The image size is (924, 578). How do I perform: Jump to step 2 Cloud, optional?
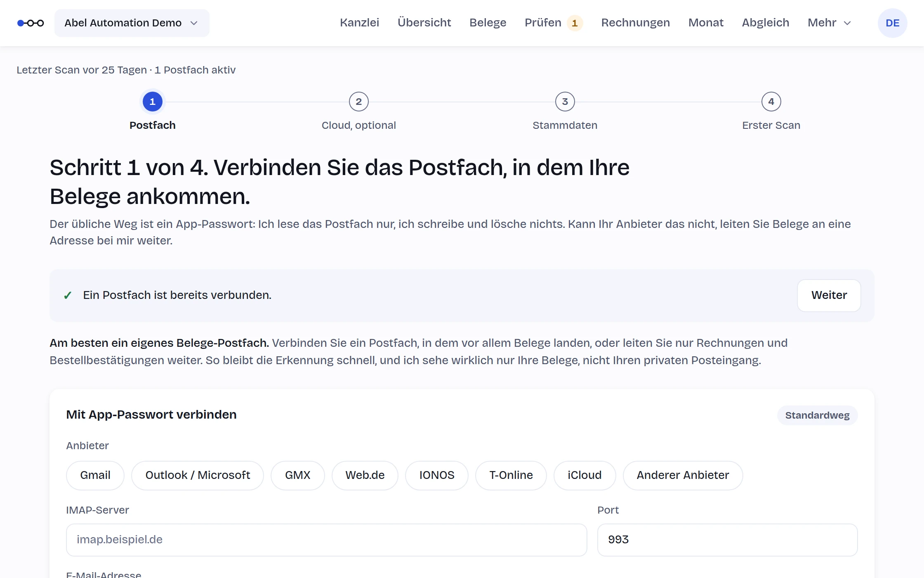[x=359, y=102]
